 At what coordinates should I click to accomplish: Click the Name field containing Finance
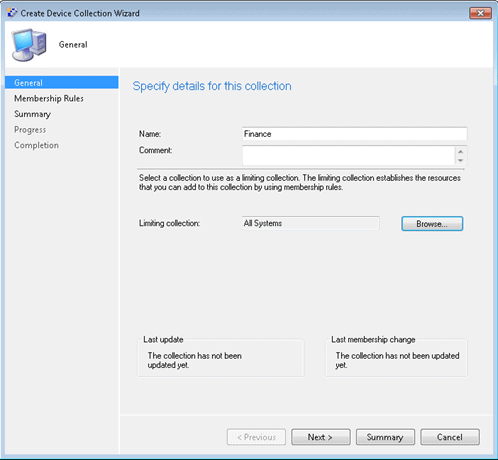355,134
